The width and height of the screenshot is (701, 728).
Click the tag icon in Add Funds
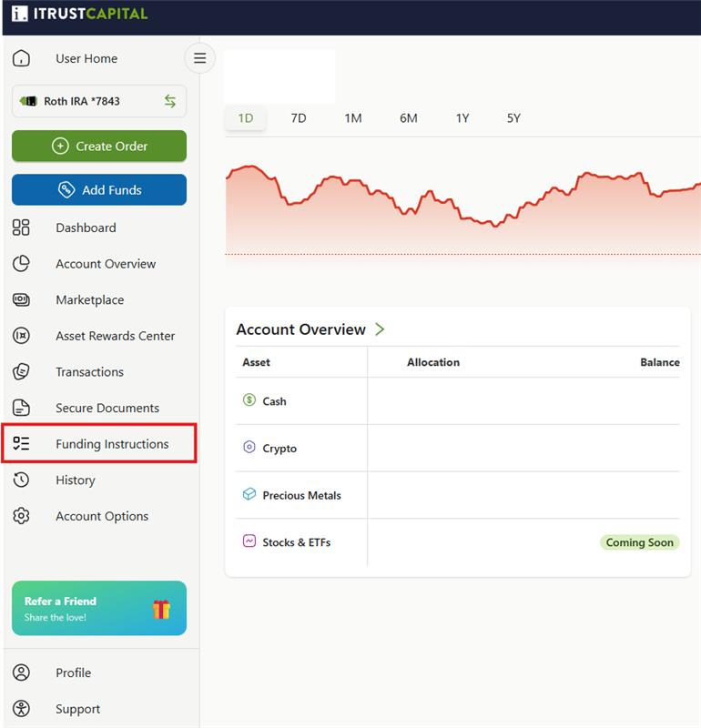(66, 189)
